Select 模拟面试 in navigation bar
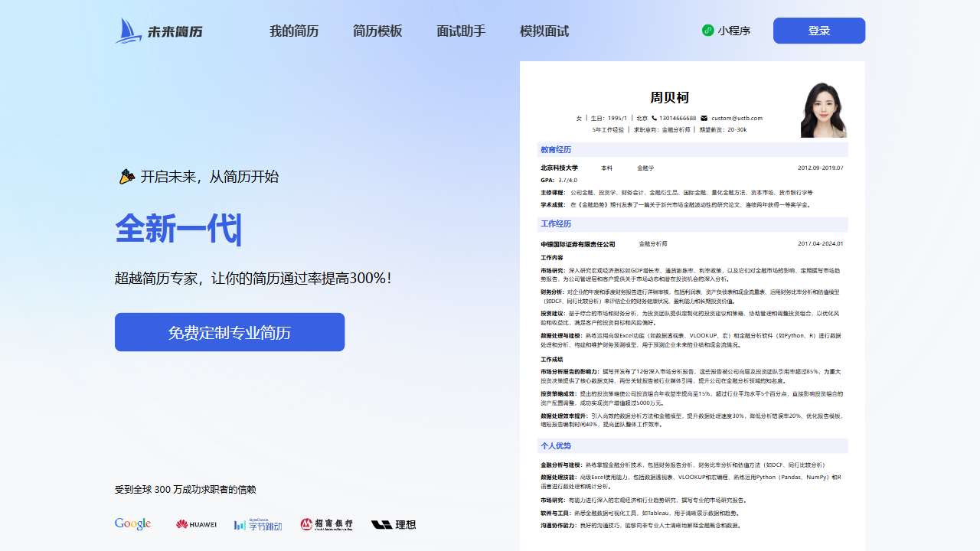The height and width of the screenshot is (551, 980). pyautogui.click(x=544, y=31)
